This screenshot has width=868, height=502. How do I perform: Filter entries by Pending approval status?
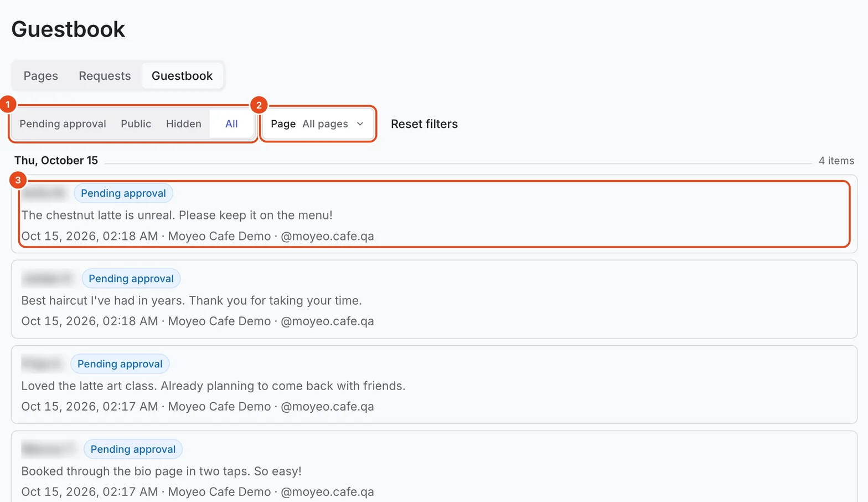click(63, 124)
